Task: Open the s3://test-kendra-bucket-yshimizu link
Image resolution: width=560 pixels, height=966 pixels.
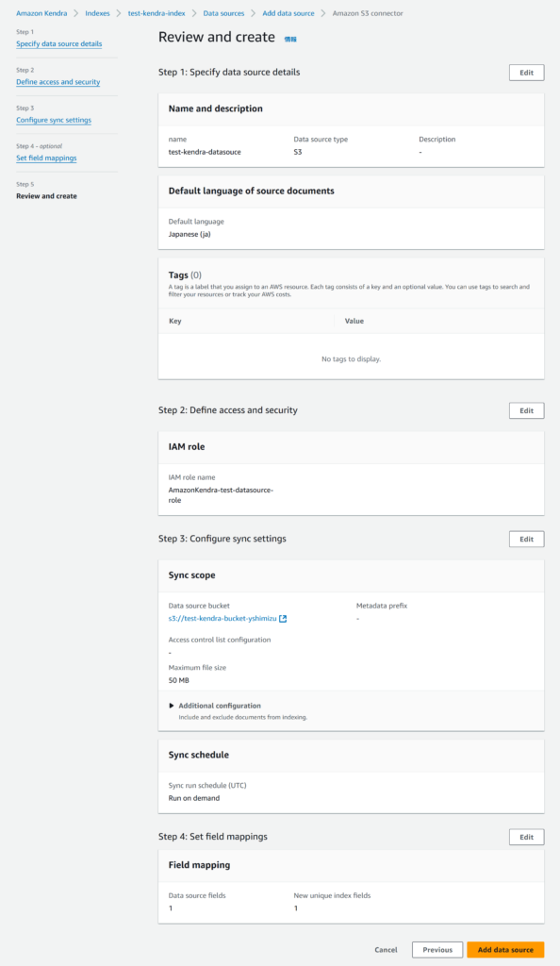Action: click(222, 619)
